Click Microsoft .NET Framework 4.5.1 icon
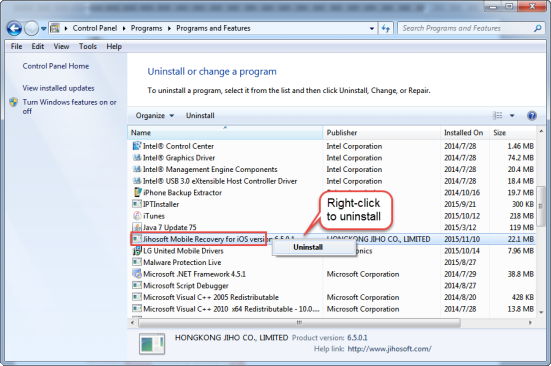Screen dimensions: 551x366 (x=137, y=273)
